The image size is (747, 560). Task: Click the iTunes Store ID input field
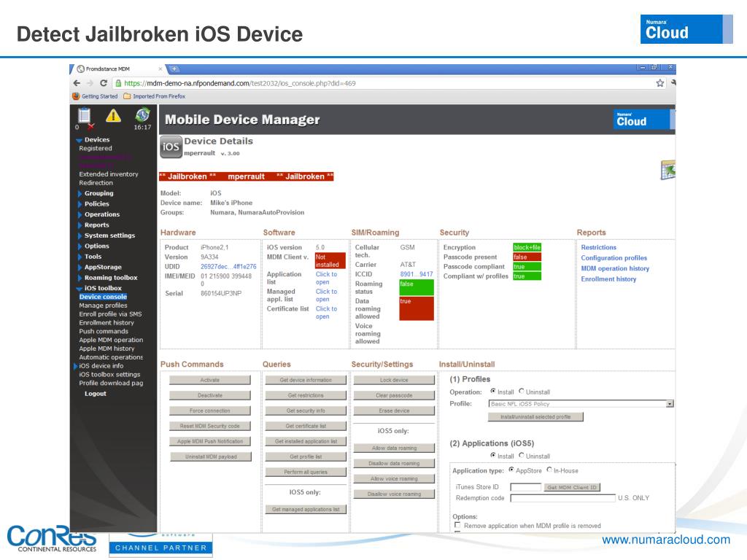(x=525, y=487)
